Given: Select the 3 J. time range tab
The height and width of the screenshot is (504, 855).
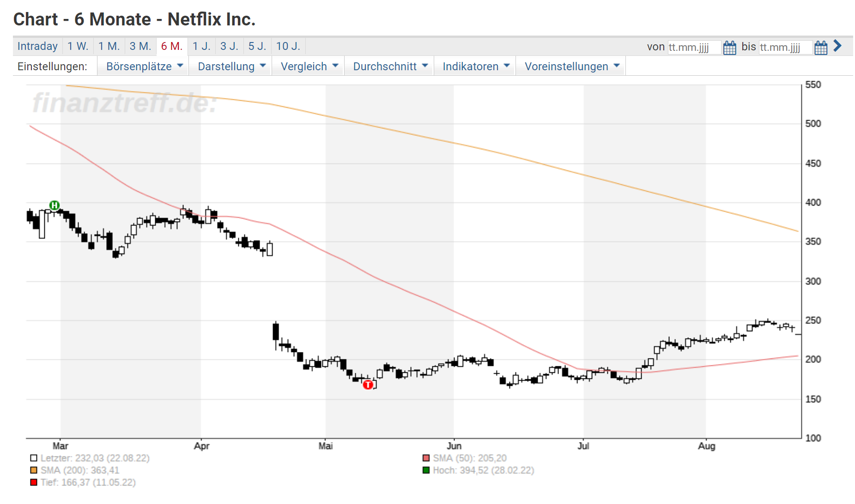Looking at the screenshot, I should (x=229, y=46).
